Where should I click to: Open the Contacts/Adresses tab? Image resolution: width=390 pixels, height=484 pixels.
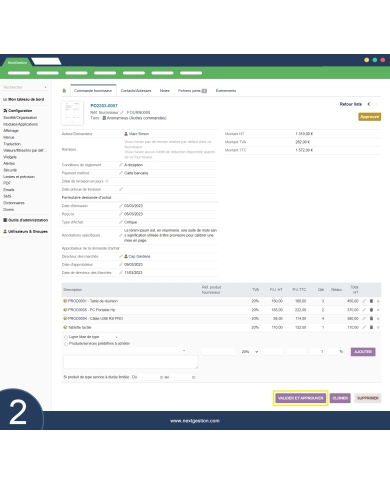pos(136,91)
